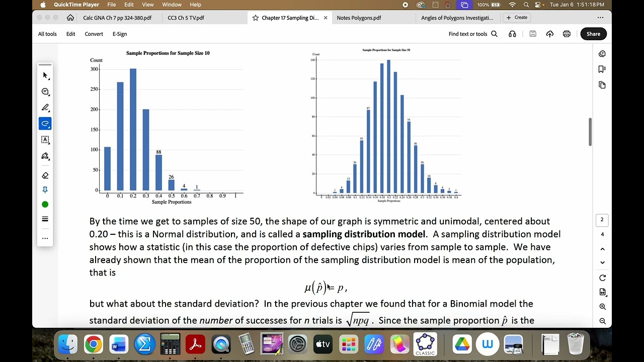Click the vertical scrollbar thumb

coord(590,132)
